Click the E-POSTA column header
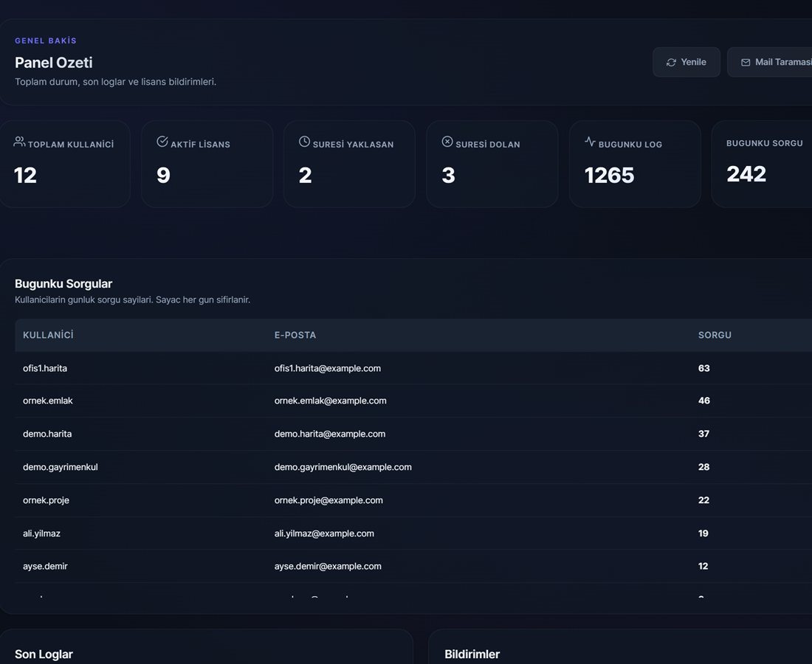Screen dimensions: 812x664 [295, 335]
